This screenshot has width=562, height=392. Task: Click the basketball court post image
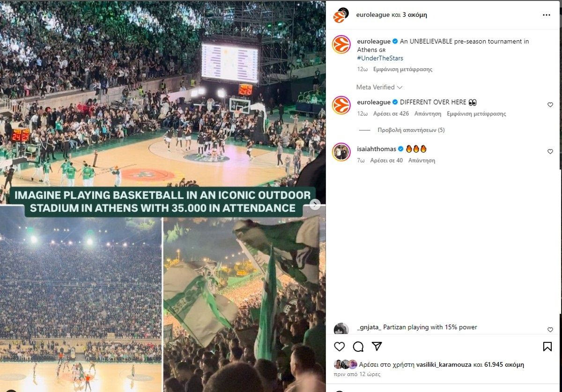(163, 196)
